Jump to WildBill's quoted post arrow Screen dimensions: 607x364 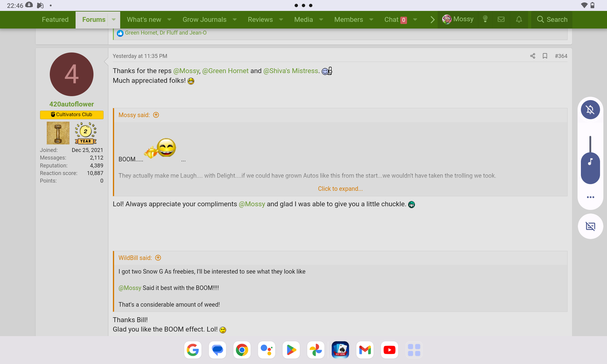(158, 258)
